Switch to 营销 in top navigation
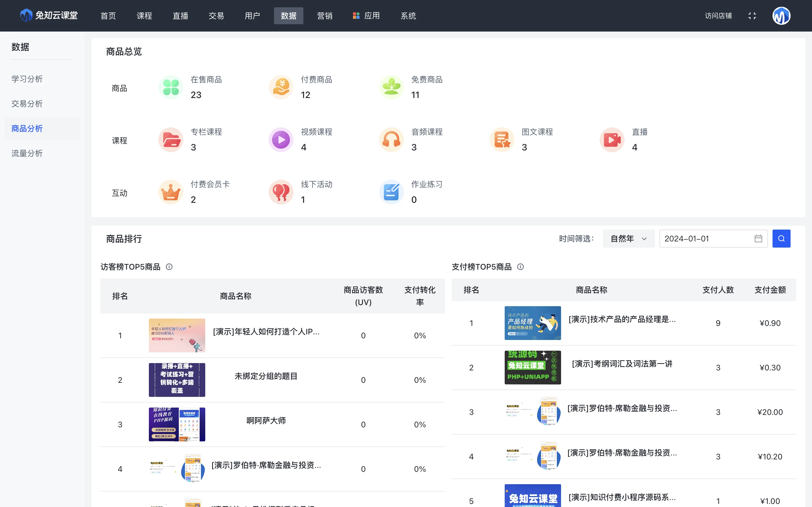Image resolution: width=812 pixels, height=507 pixels. (325, 16)
